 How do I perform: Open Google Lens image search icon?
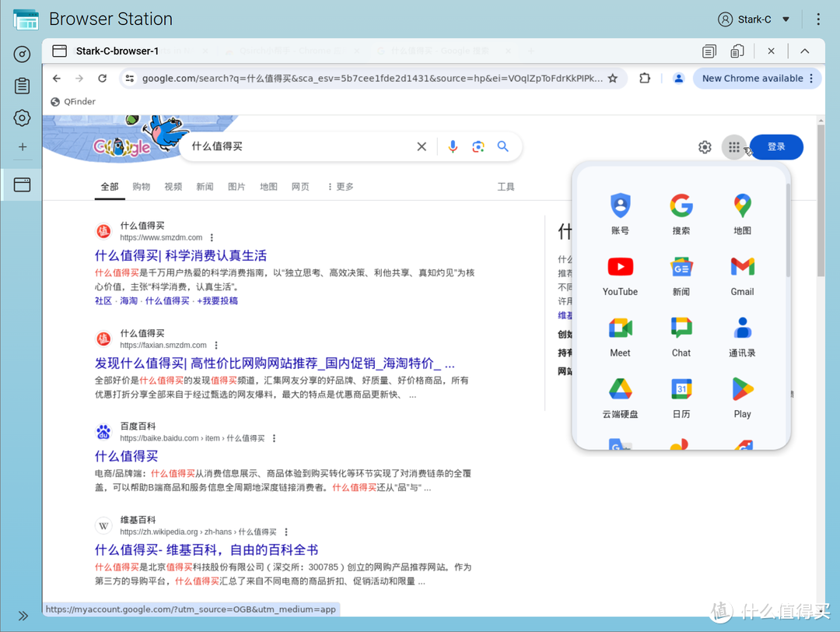478,146
